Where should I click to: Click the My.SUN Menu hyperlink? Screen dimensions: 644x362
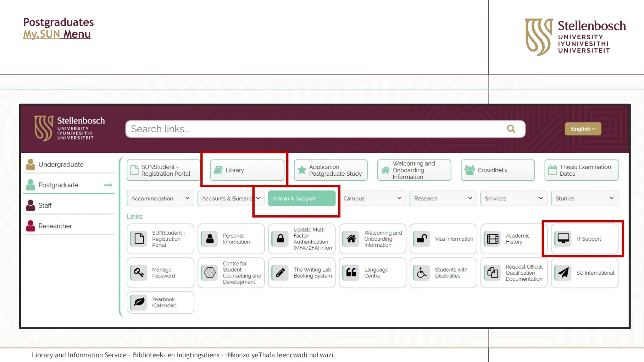click(x=57, y=34)
